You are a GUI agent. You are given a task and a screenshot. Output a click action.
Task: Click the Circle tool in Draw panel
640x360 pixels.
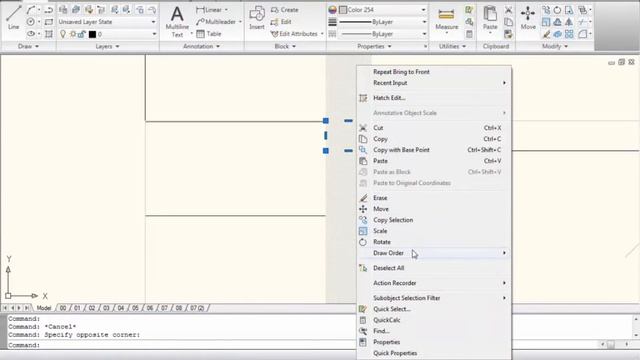tap(31, 22)
